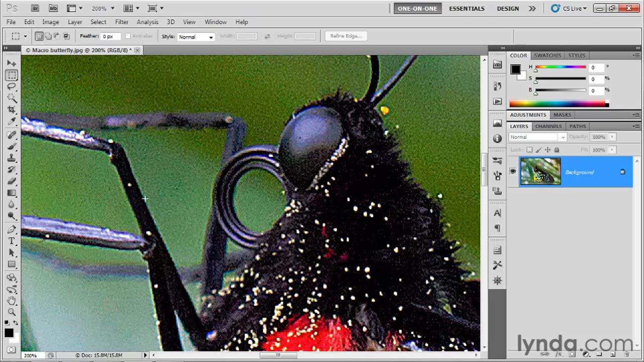Select the Path Selection tool
644x362 pixels.
[12, 253]
